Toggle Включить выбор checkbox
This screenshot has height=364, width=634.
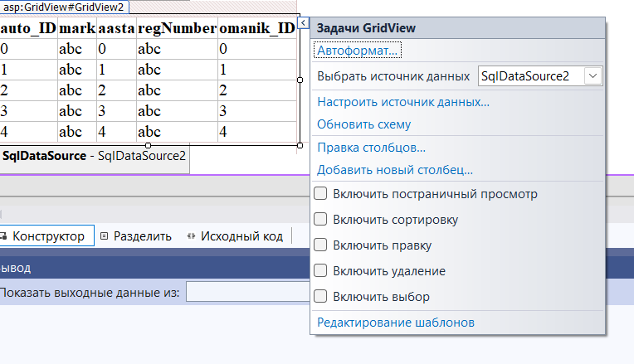click(x=320, y=296)
